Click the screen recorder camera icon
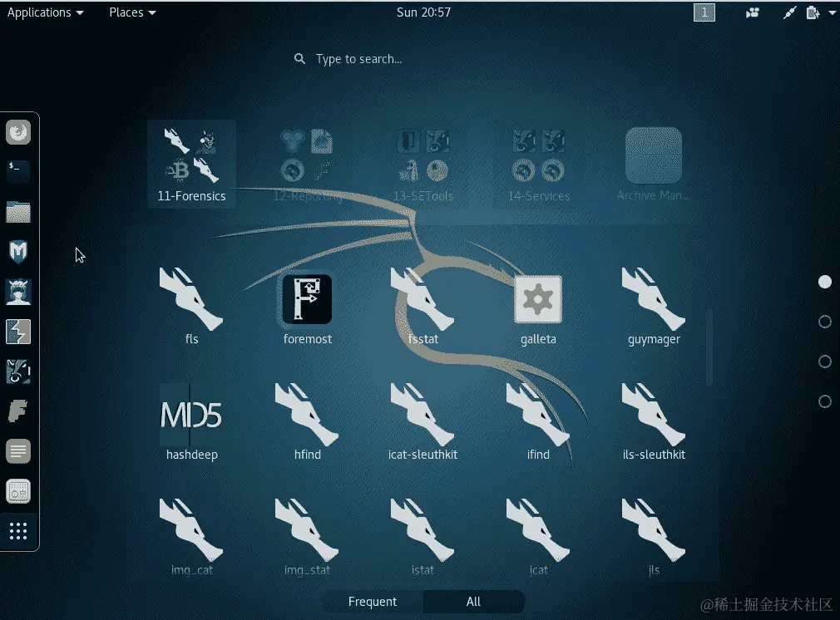 click(752, 12)
